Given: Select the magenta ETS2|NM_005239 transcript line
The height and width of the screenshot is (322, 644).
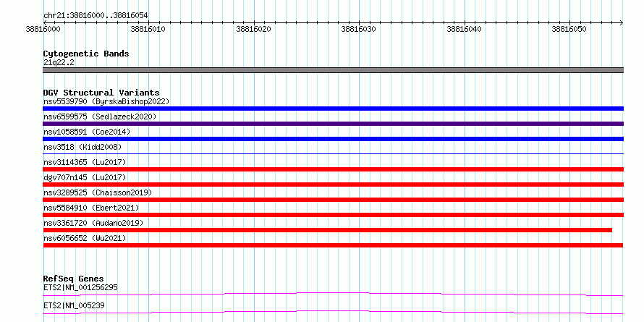Looking at the screenshot, I should pos(333,312).
